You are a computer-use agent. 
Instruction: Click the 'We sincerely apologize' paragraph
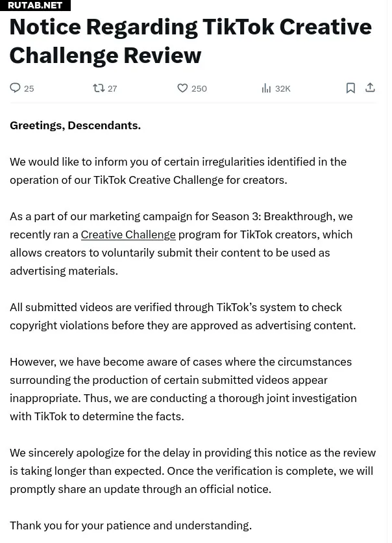pyautogui.click(x=192, y=471)
